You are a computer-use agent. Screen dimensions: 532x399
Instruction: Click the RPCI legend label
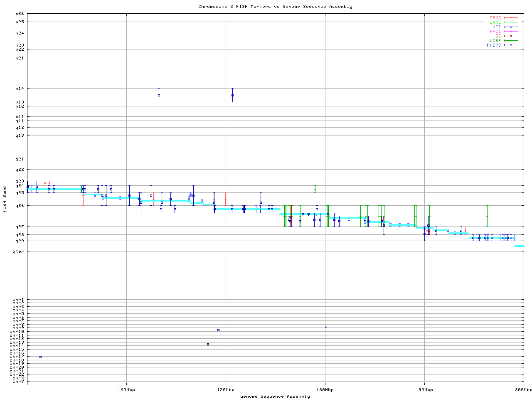click(495, 31)
